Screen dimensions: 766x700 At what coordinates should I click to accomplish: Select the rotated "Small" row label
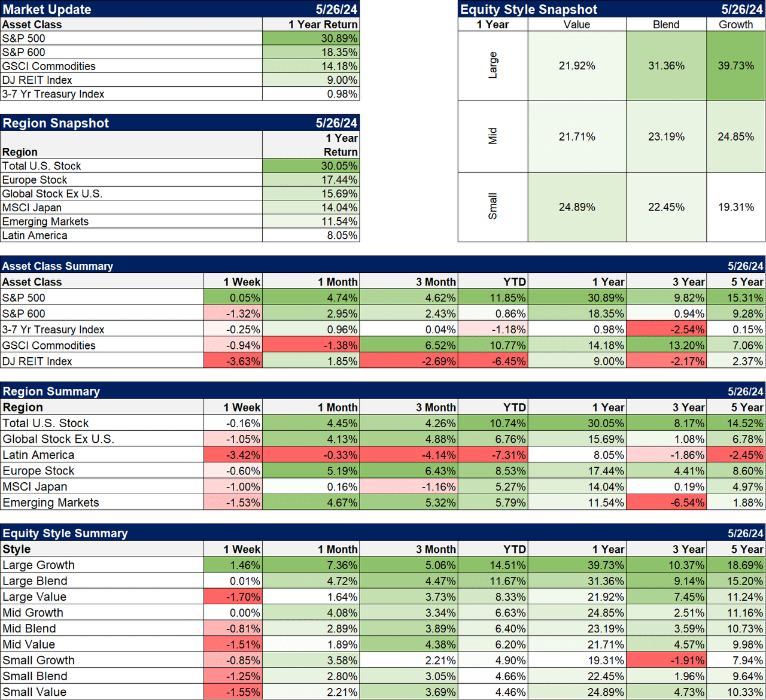point(493,206)
